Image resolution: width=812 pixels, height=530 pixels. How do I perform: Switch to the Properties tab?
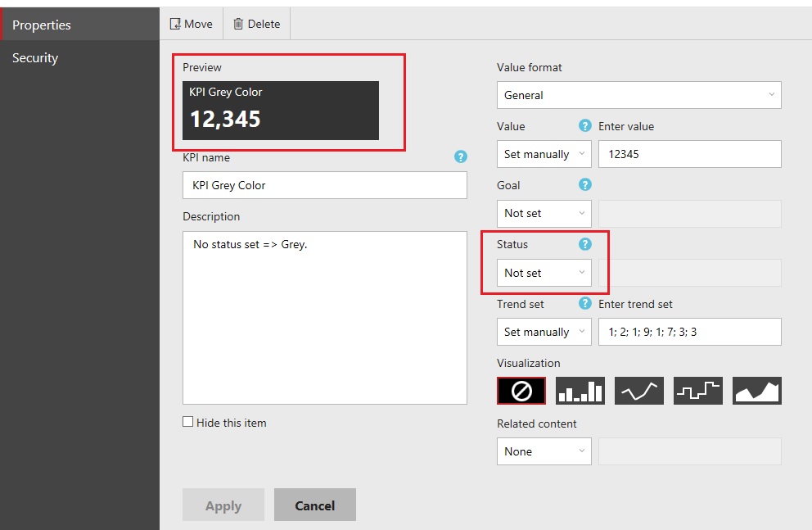click(79, 25)
